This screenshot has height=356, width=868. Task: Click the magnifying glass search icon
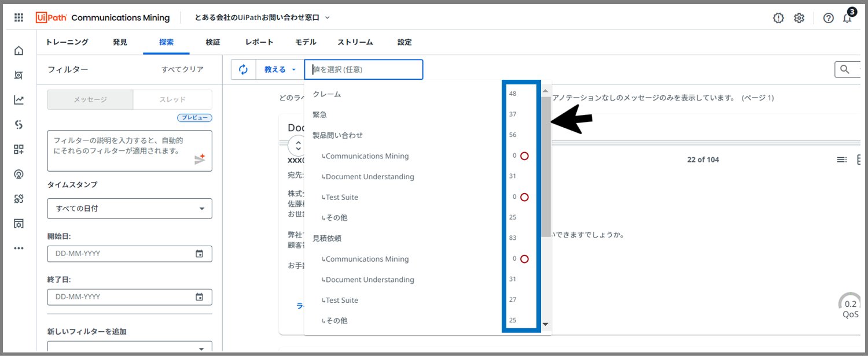click(845, 69)
